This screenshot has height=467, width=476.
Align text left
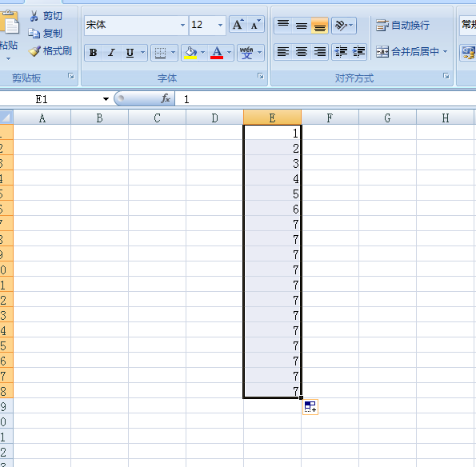283,52
